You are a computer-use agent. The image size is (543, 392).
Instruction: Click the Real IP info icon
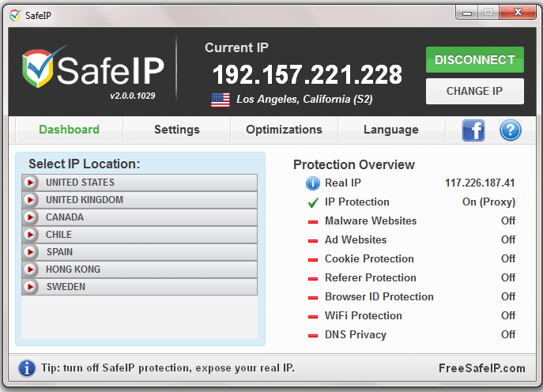313,183
